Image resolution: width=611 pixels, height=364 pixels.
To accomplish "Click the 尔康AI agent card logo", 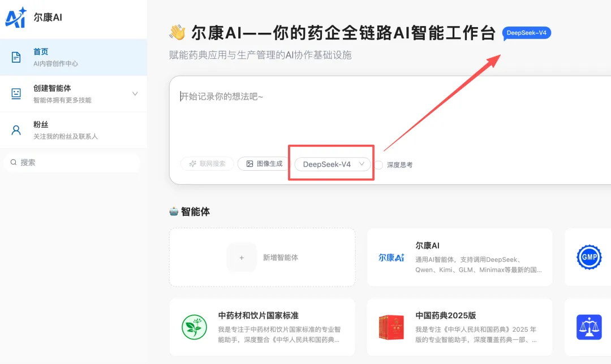I will point(391,257).
